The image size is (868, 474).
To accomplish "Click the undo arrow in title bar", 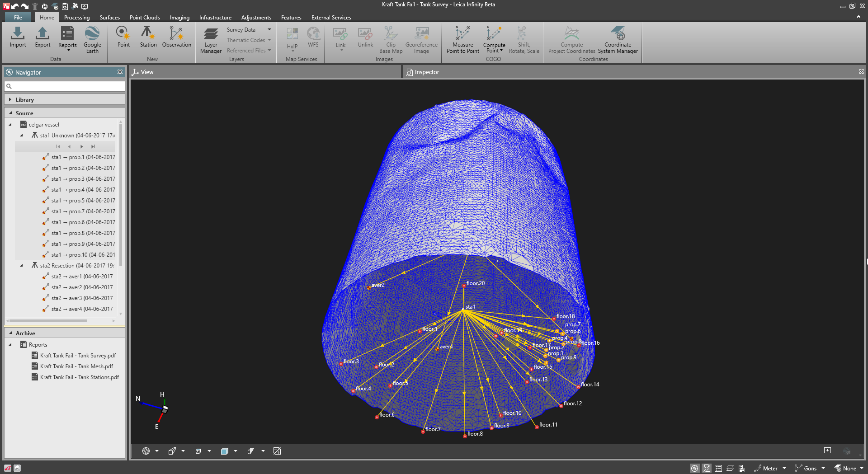I will coord(15,6).
